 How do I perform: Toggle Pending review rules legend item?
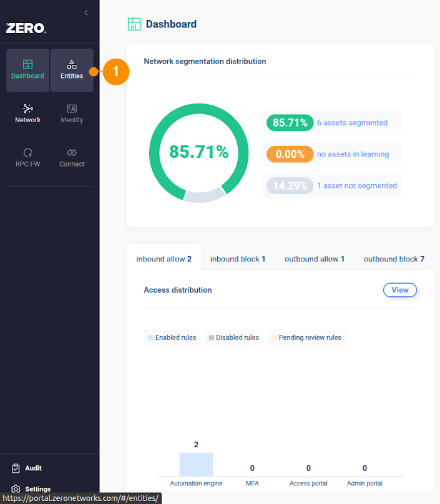306,337
